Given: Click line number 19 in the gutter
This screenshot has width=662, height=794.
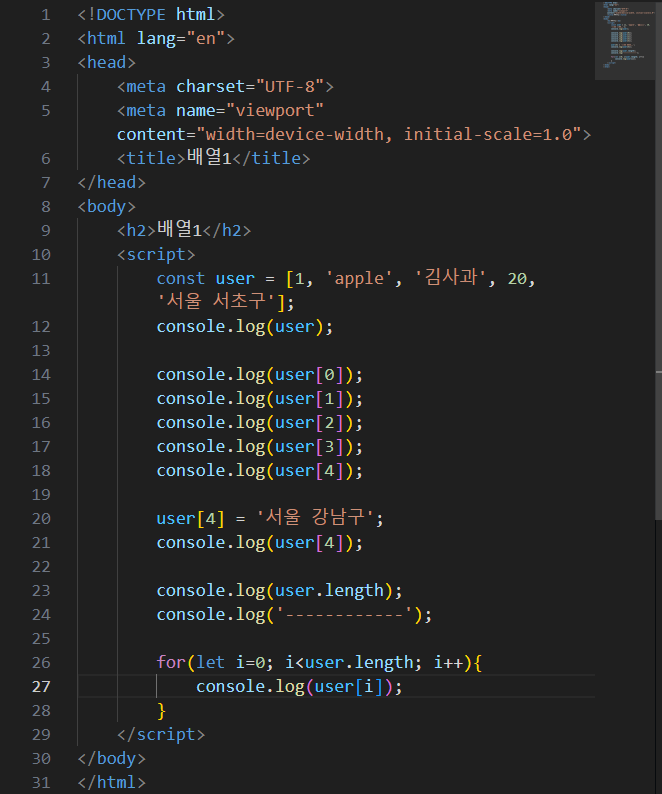Looking at the screenshot, I should click(41, 495).
